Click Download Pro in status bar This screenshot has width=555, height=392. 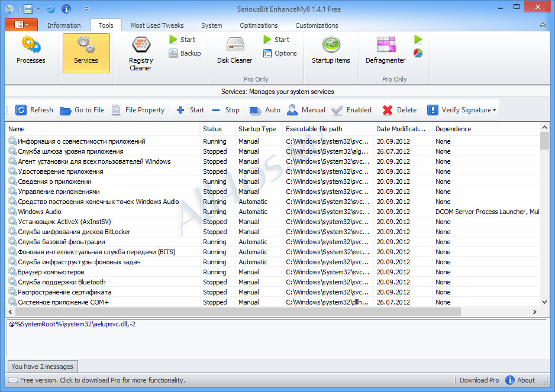479,380
